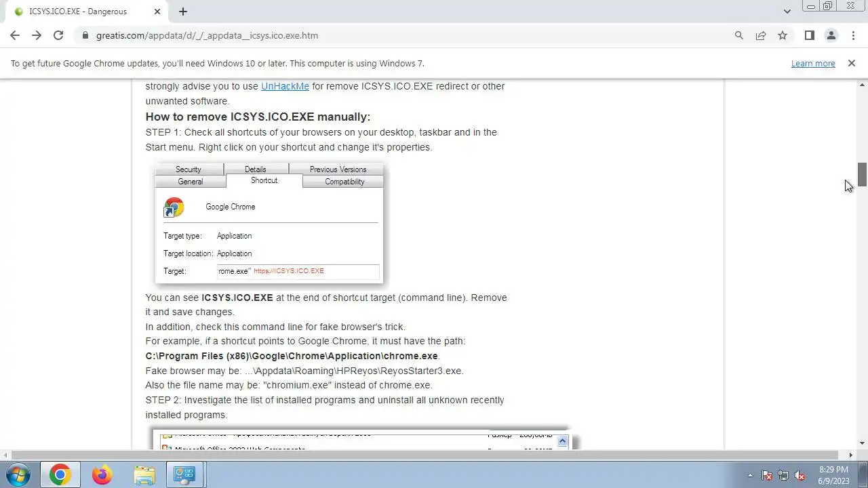
Task: Open the fourth taskbar application icon
Action: 184,474
